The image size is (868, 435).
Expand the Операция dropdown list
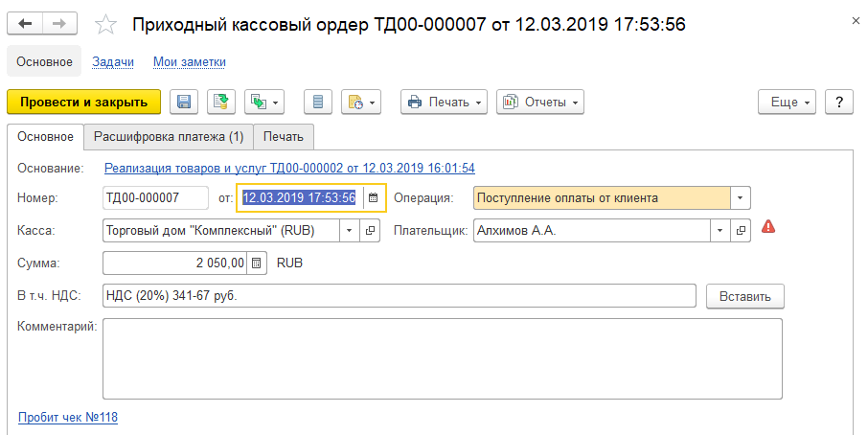point(740,198)
